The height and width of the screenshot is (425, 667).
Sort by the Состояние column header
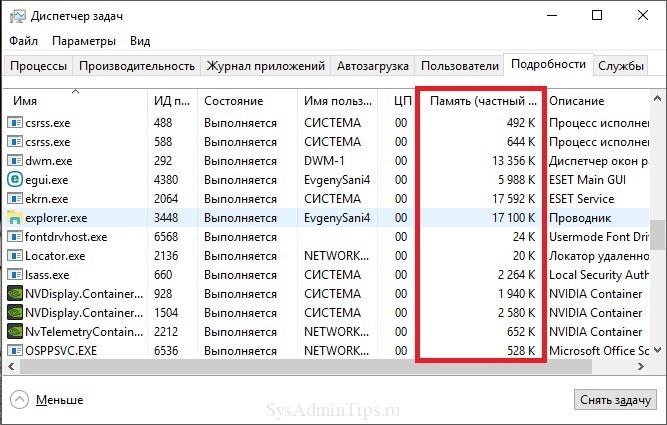pyautogui.click(x=247, y=101)
